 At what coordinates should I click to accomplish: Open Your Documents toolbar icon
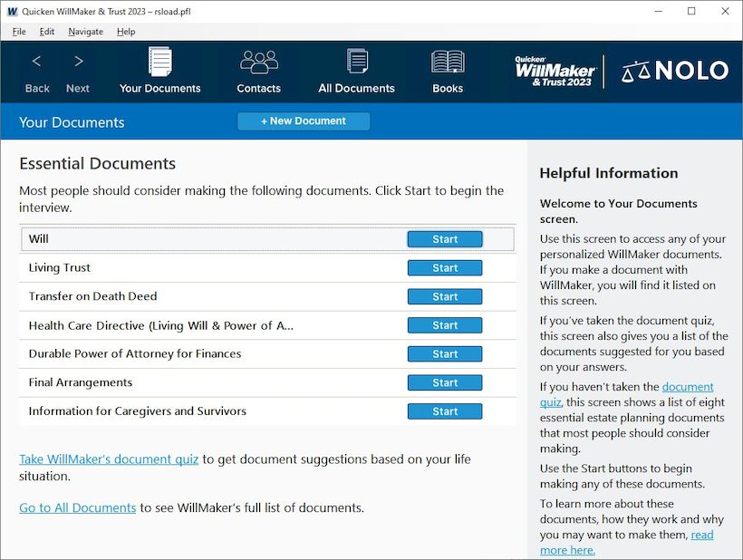click(x=160, y=61)
